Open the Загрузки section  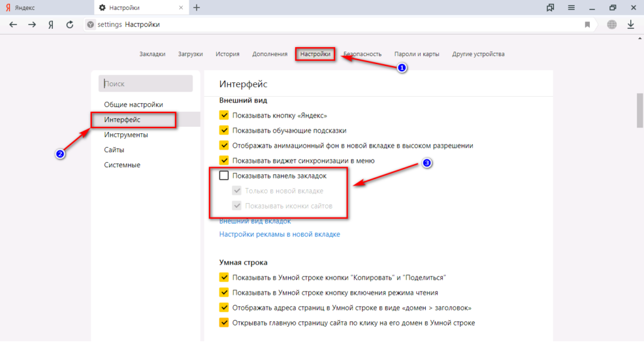191,54
